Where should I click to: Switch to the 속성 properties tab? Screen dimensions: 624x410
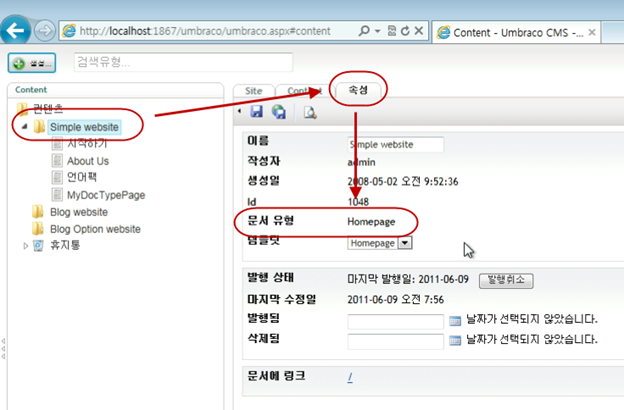click(358, 90)
